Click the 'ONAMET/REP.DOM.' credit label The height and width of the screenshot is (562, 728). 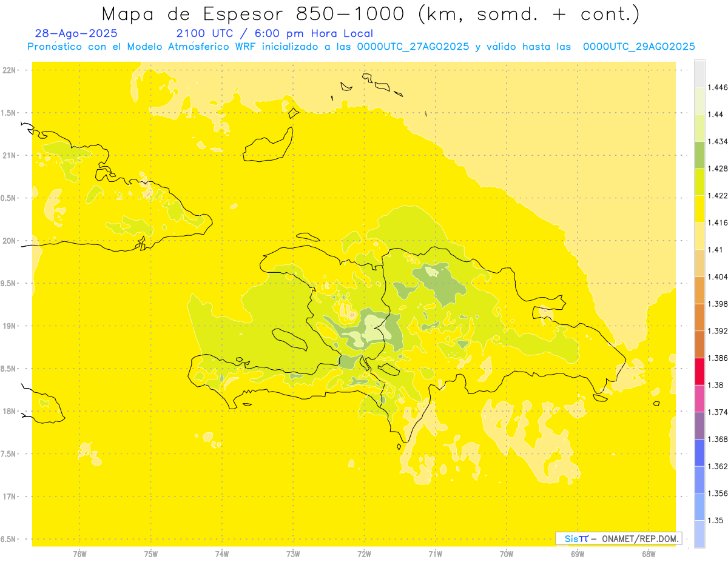coord(639,538)
